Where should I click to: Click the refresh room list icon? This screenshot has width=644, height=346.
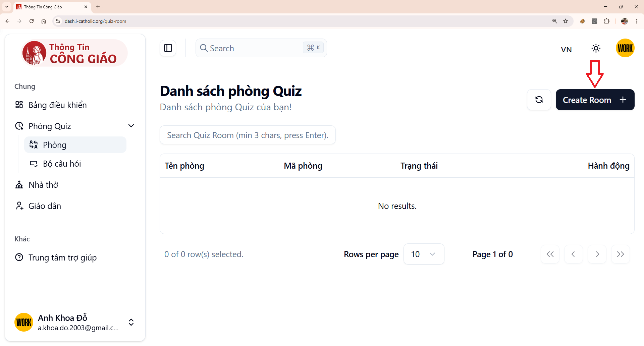[x=539, y=100]
